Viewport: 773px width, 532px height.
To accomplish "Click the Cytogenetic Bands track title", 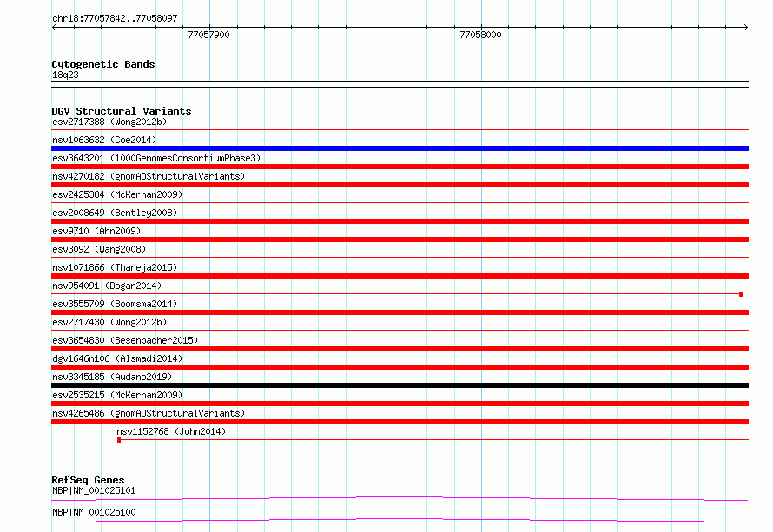I will coord(103,64).
